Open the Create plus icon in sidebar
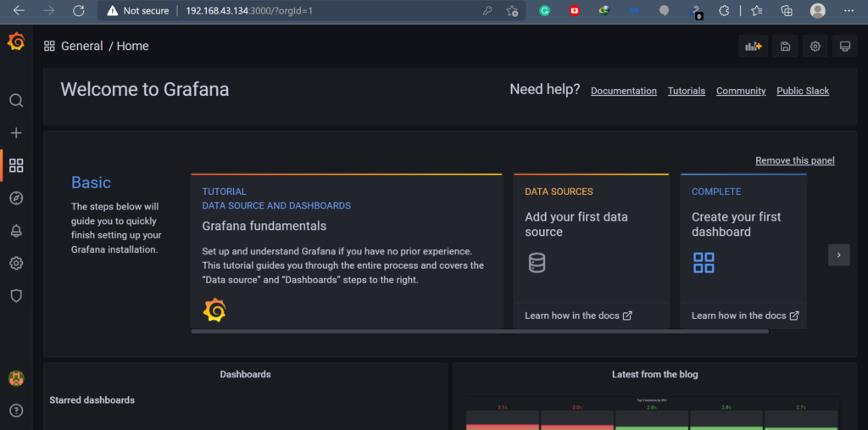The image size is (868, 430). click(16, 133)
